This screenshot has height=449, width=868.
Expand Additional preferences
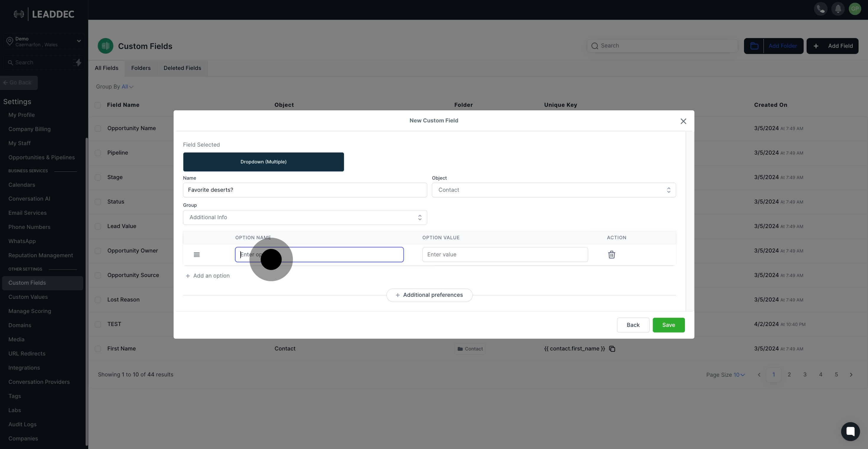pos(429,295)
